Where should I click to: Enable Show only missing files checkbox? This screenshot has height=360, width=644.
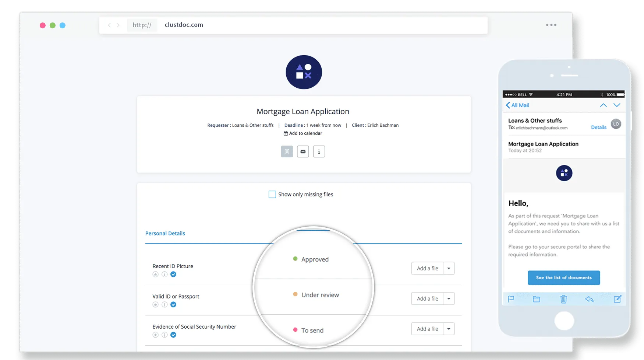pyautogui.click(x=272, y=195)
